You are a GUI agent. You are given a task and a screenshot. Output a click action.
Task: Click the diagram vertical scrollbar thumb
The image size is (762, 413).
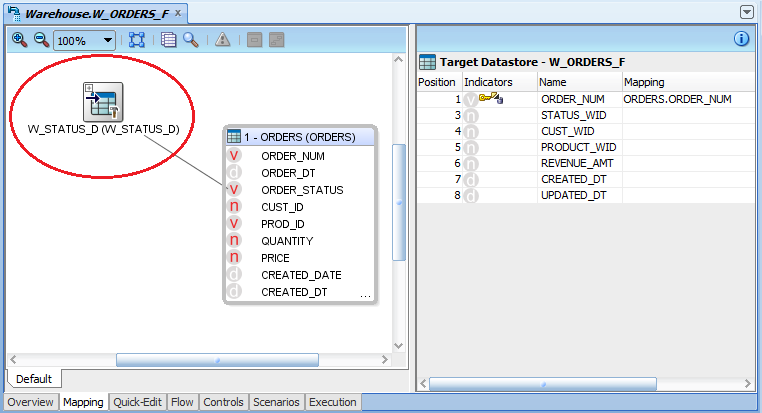(x=399, y=202)
